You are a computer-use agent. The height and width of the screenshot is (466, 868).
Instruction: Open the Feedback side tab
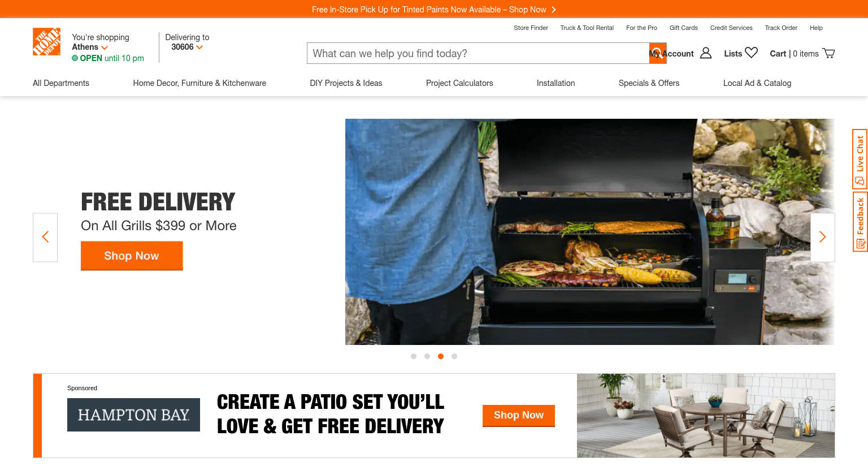click(860, 222)
